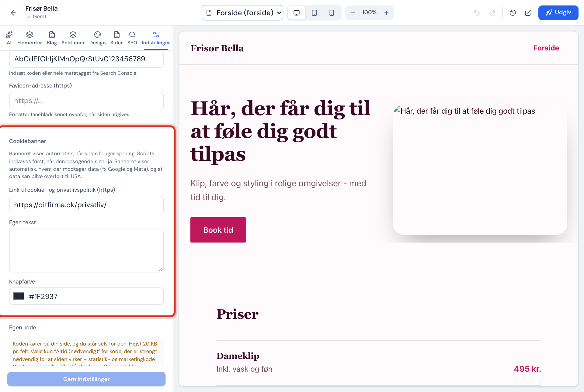Open the Sektioner tab
The height and width of the screenshot is (392, 584).
73,38
